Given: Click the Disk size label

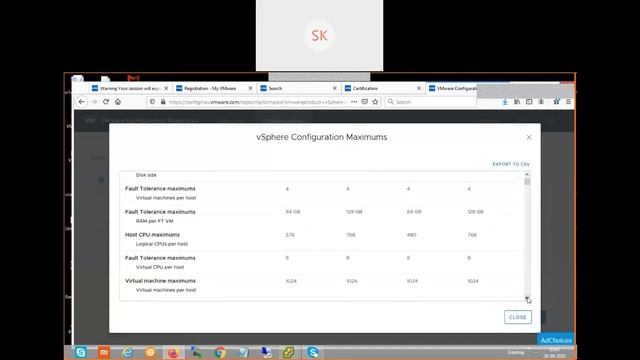Looking at the screenshot, I should pyautogui.click(x=146, y=175).
